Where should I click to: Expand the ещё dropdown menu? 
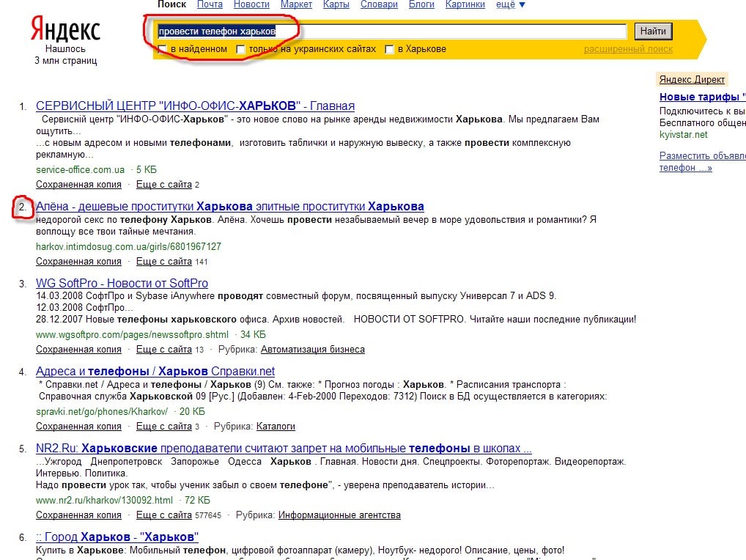[x=511, y=4]
